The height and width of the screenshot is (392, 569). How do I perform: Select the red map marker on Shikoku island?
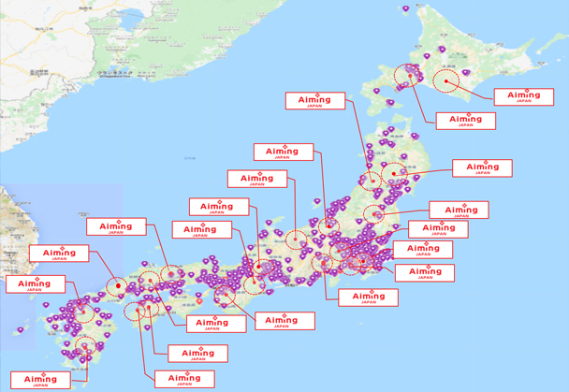198,301
